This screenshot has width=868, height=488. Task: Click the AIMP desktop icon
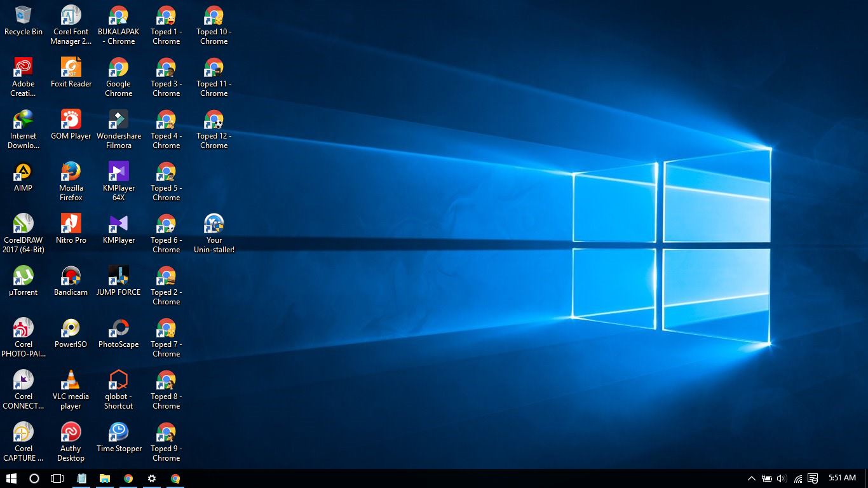pos(24,177)
